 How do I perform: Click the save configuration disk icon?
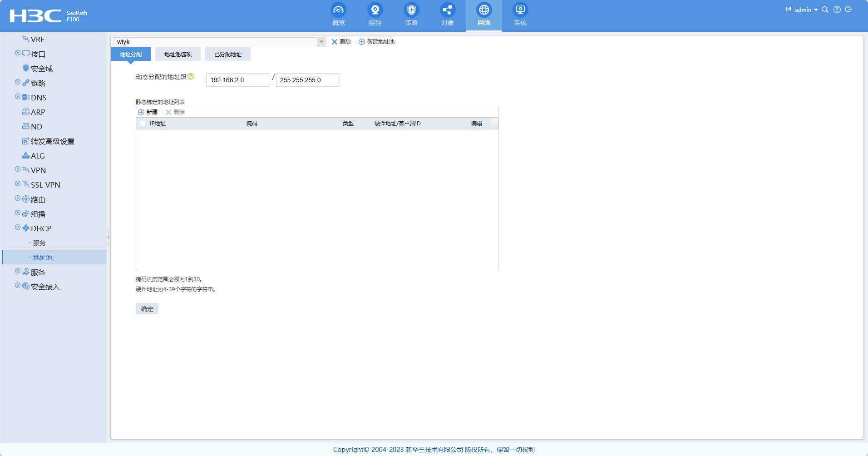pos(789,10)
